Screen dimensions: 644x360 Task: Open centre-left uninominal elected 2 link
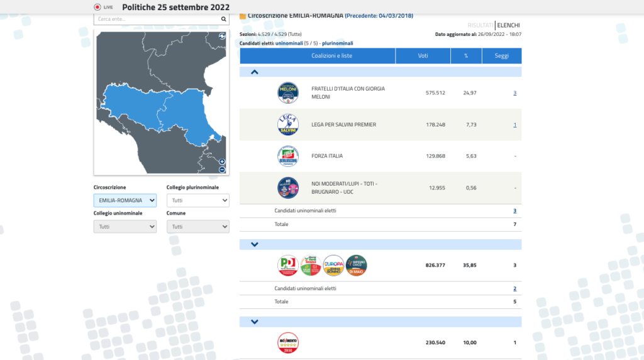tap(514, 288)
